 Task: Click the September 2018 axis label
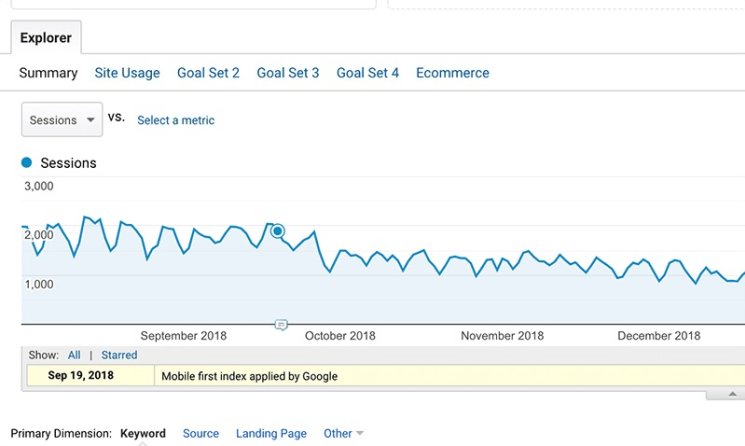click(183, 336)
